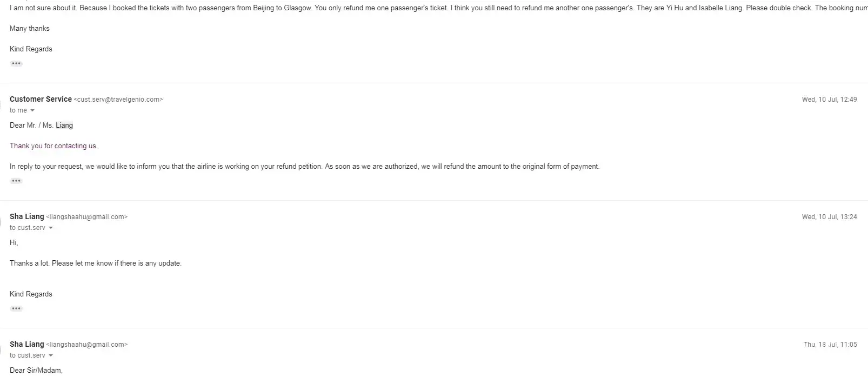The height and width of the screenshot is (376, 868).
Task: Show trimmed content below the Beijing to Glasgow message
Action: 16,64
